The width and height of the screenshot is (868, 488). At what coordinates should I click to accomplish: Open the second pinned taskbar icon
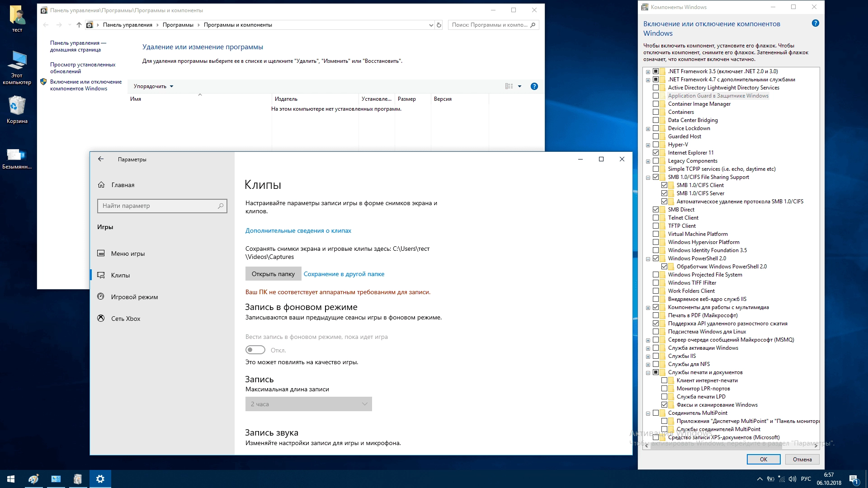[56, 479]
